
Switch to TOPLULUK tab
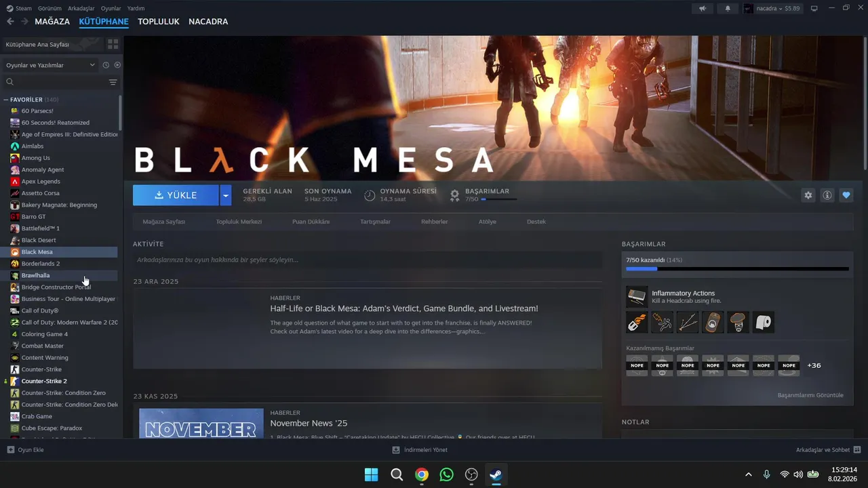159,22
